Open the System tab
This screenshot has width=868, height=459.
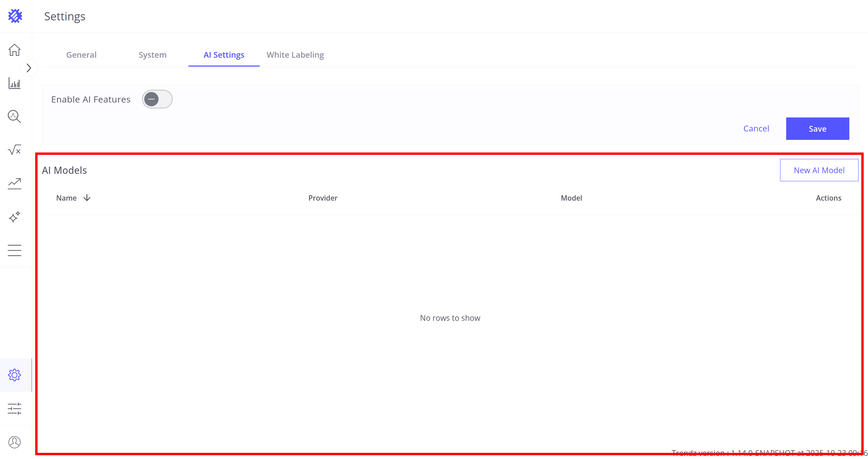[x=152, y=55]
